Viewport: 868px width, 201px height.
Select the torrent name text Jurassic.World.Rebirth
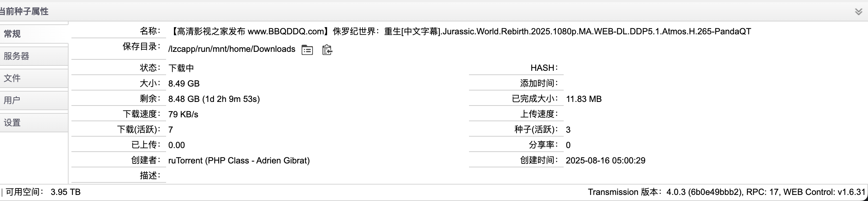486,31
